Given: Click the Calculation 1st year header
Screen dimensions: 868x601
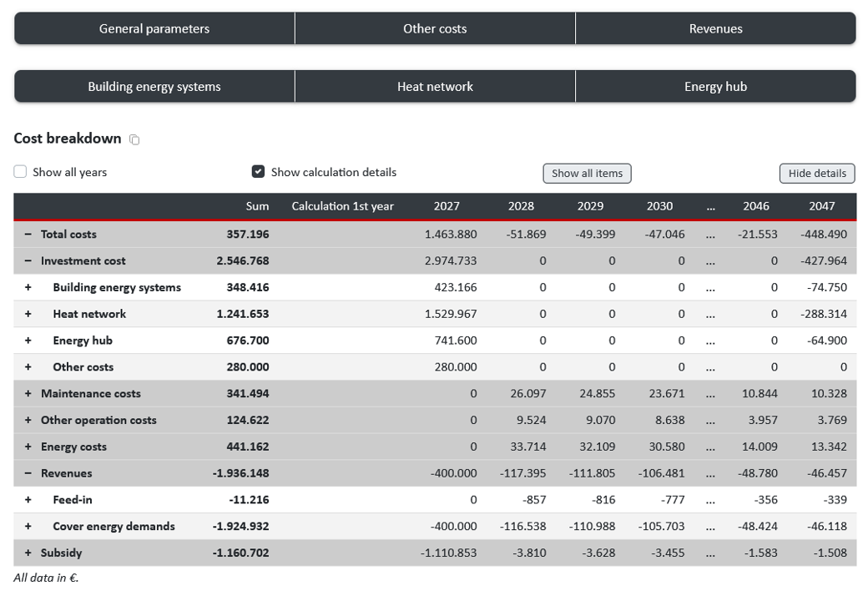Looking at the screenshot, I should [x=343, y=206].
